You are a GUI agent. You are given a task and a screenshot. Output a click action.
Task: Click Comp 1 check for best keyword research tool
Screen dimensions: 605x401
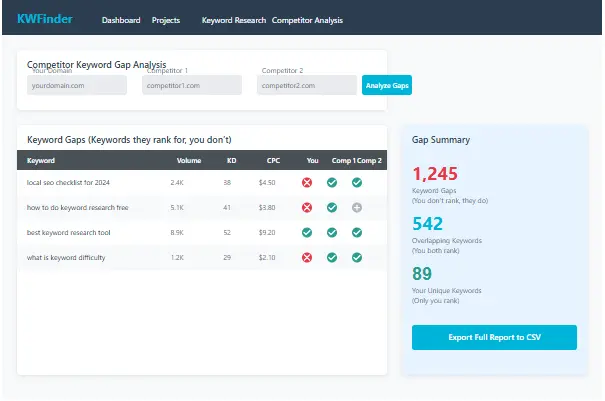click(x=332, y=233)
